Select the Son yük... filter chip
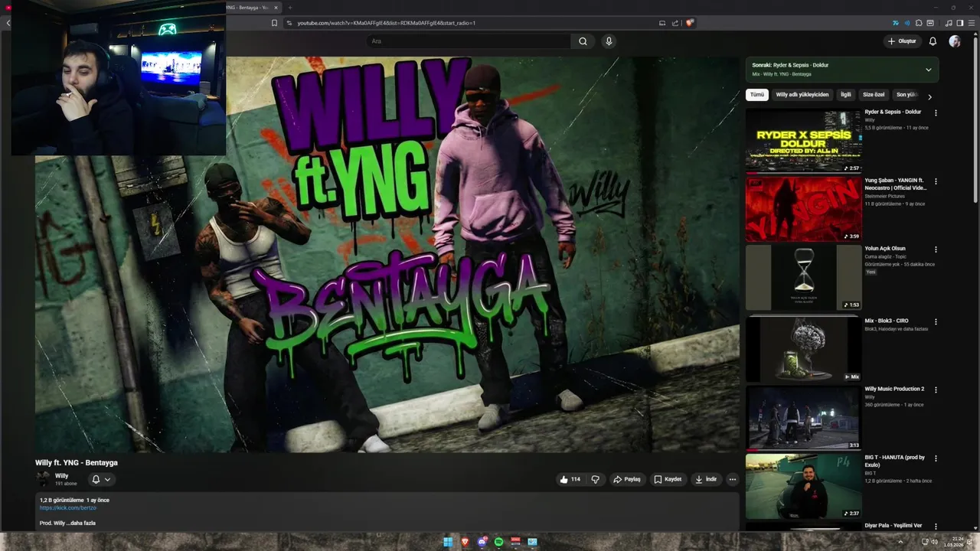This screenshot has height=551, width=980. pyautogui.click(x=906, y=95)
